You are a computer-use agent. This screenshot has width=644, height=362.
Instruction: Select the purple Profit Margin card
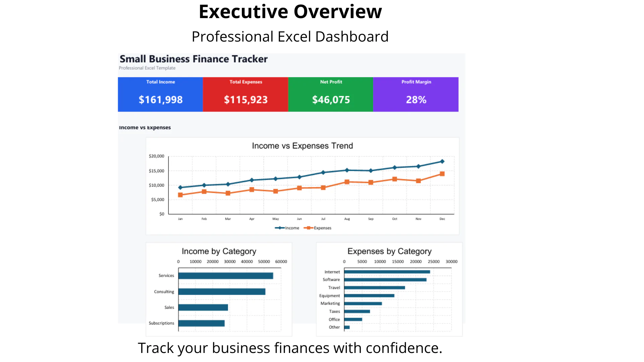click(x=416, y=94)
